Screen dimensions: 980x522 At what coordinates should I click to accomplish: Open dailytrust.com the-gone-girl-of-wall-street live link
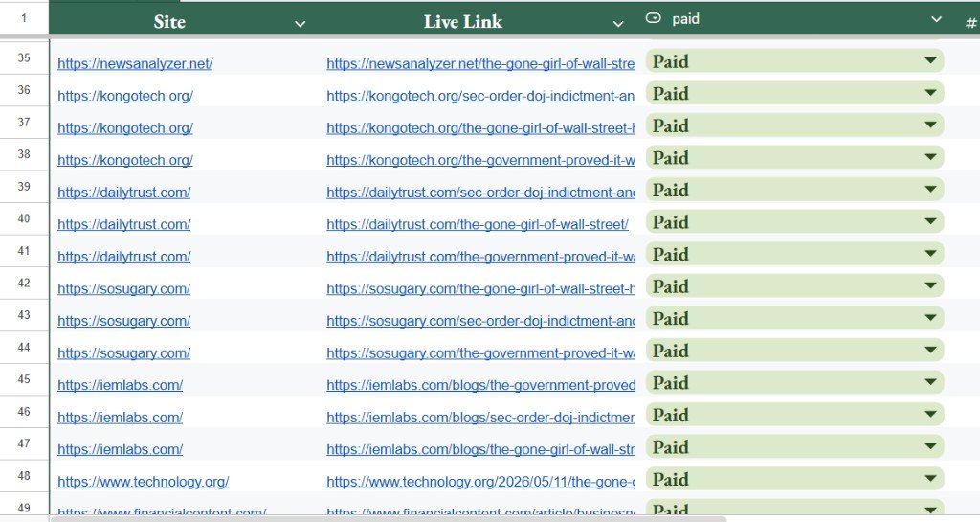478,224
